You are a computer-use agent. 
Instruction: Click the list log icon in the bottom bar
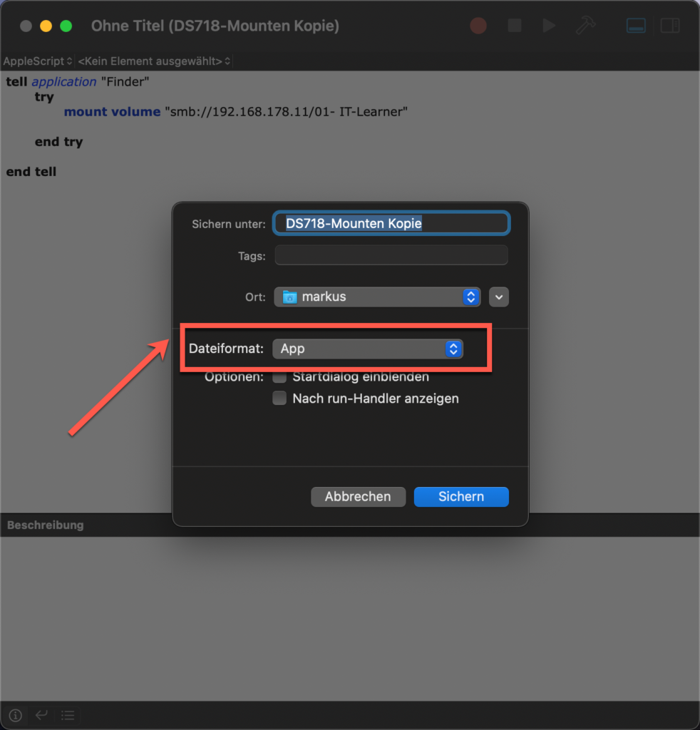(x=68, y=715)
